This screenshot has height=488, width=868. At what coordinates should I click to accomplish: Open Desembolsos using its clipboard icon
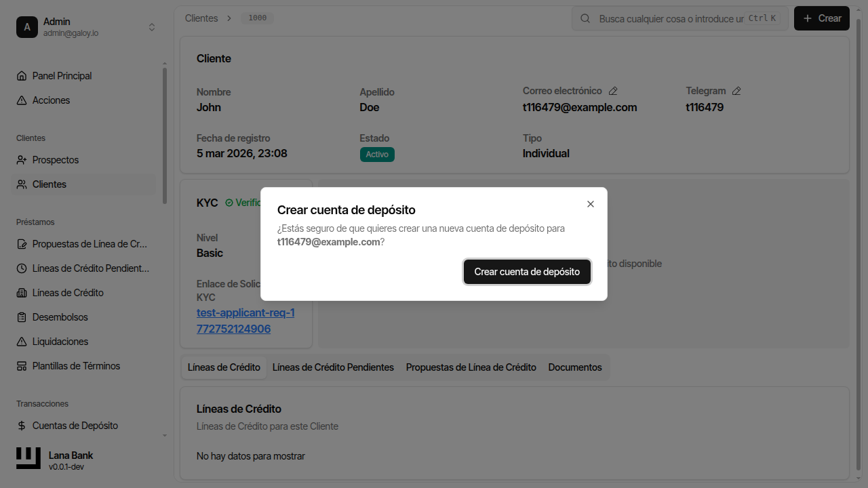pos(21,317)
